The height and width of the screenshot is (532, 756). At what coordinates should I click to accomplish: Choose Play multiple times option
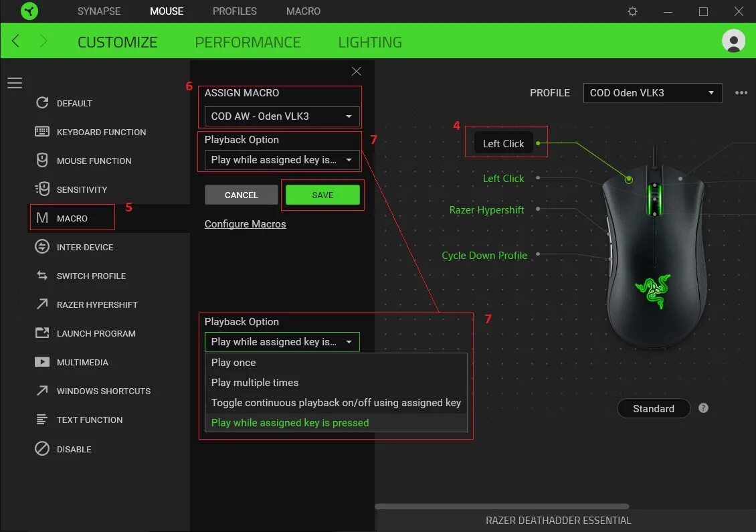(336, 383)
